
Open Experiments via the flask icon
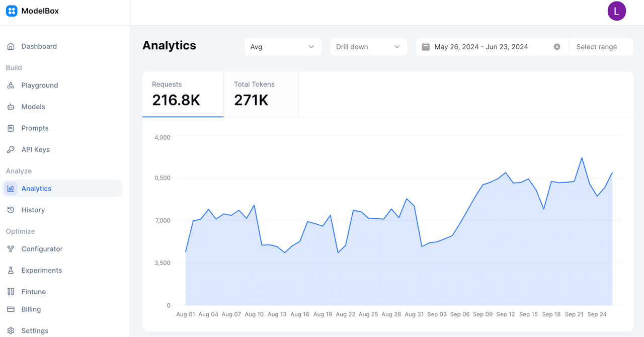click(11, 270)
